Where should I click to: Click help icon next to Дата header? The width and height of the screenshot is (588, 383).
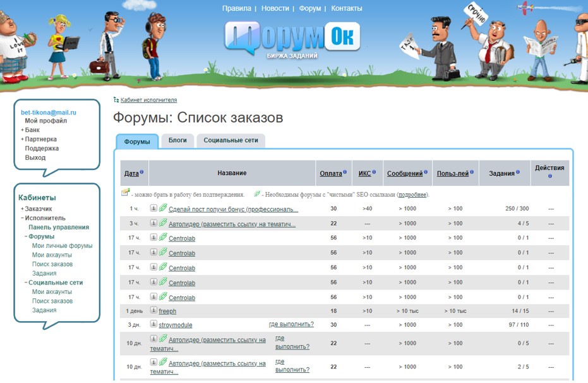pos(141,172)
